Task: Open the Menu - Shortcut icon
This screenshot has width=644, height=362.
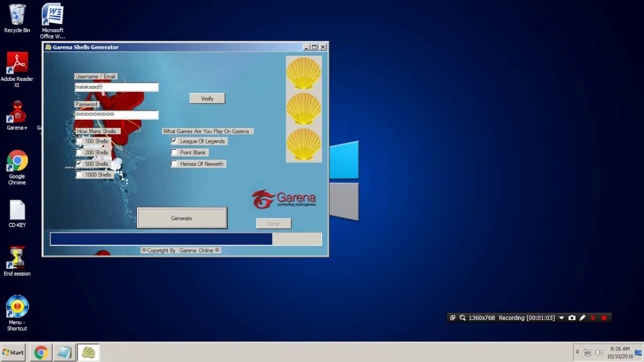Action: pos(17,313)
